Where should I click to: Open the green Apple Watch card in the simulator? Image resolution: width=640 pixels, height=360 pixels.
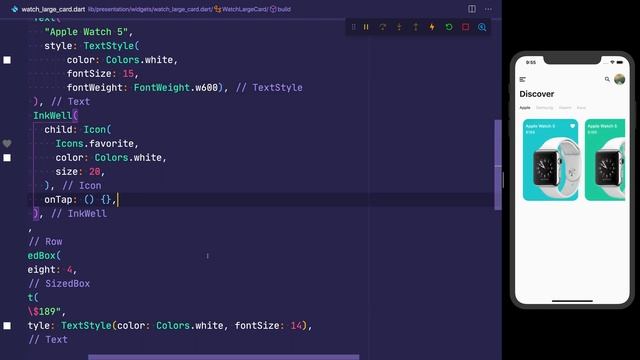[x=605, y=160]
